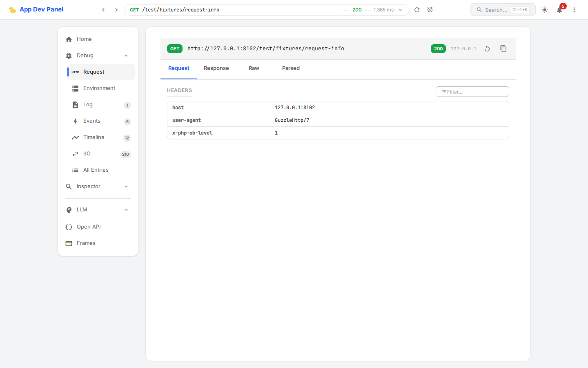Click the App Dev Panel logo

tap(36, 9)
